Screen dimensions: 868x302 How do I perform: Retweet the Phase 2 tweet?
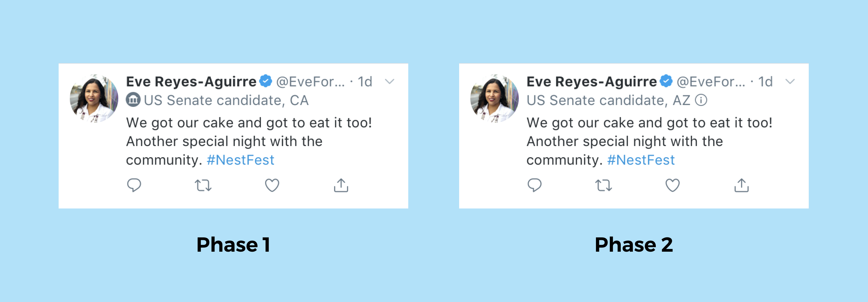tap(603, 185)
